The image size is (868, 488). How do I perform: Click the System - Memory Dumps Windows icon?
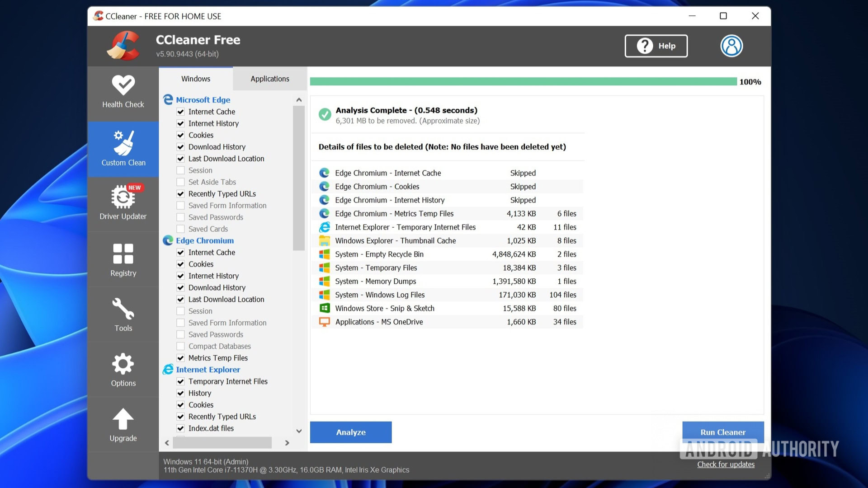pos(324,282)
